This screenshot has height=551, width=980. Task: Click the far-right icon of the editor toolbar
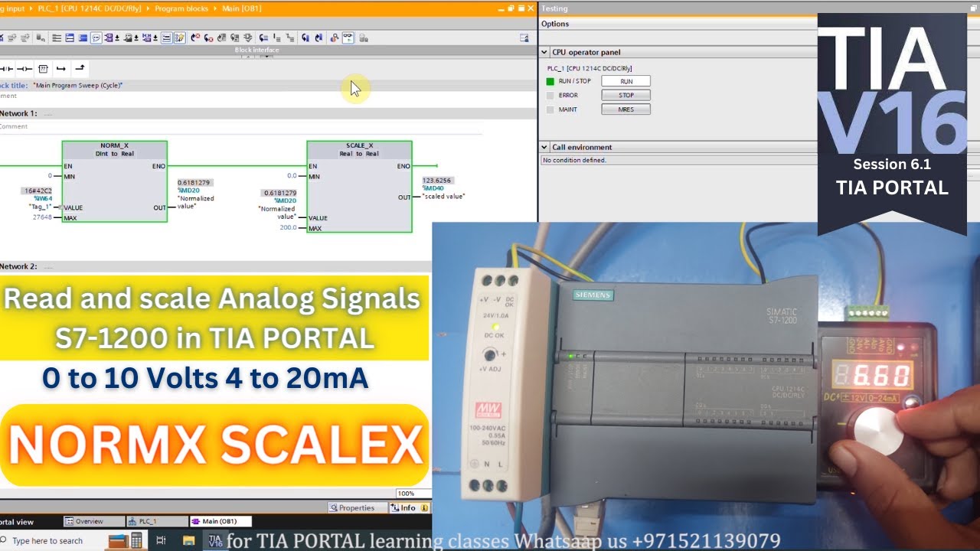(x=524, y=37)
